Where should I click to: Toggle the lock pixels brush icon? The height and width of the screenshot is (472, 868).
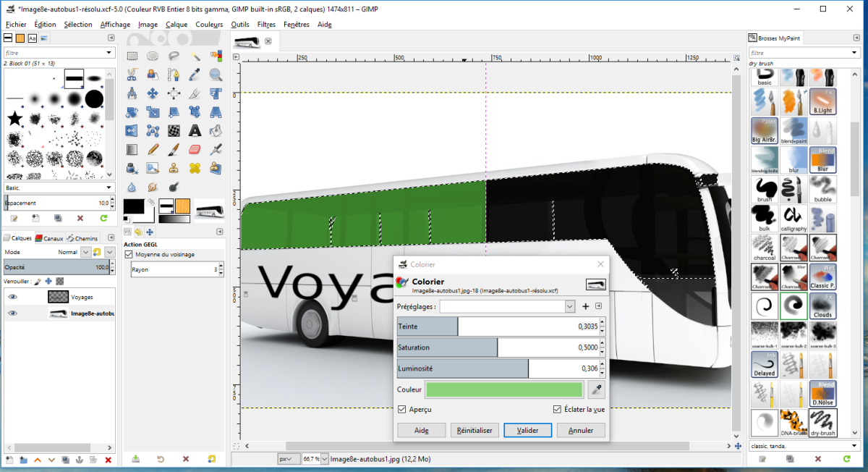(x=37, y=281)
